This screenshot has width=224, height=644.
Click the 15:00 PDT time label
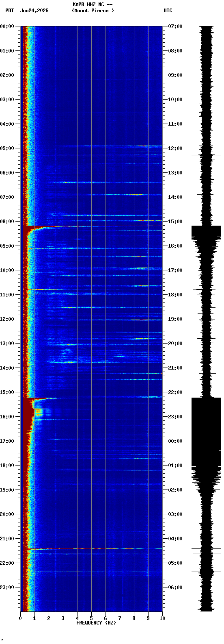point(7,392)
